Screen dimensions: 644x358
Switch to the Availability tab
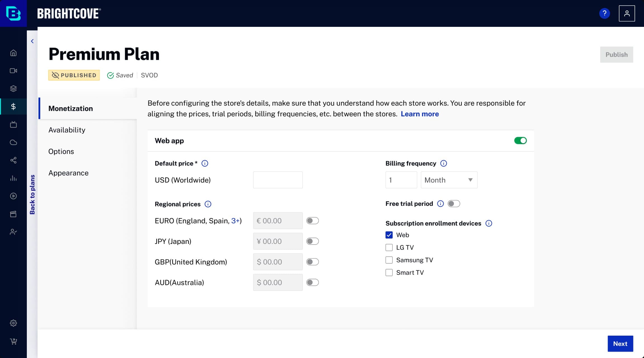tap(67, 130)
